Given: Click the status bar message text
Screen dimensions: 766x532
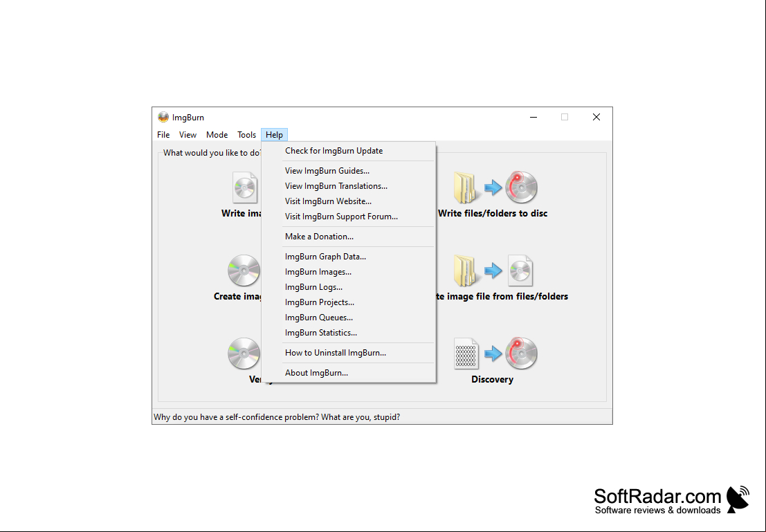Looking at the screenshot, I should pos(277,417).
